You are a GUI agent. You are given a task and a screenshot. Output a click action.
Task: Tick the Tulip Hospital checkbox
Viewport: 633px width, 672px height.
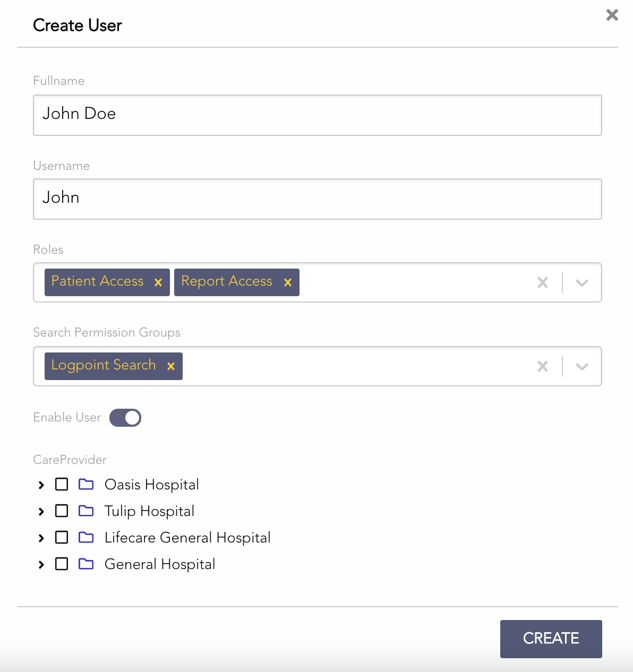(x=62, y=511)
